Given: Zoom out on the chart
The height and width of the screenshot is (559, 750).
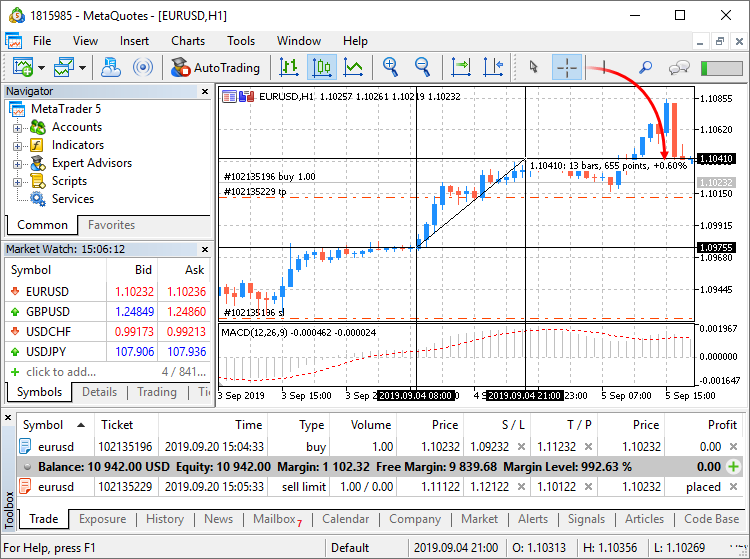Looking at the screenshot, I should [x=422, y=67].
